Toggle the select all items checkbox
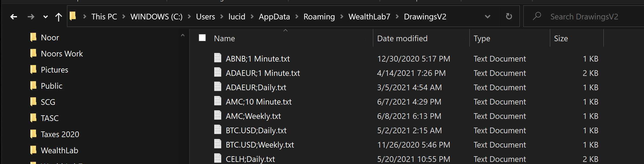Image resolution: width=644 pixels, height=164 pixels. [202, 38]
